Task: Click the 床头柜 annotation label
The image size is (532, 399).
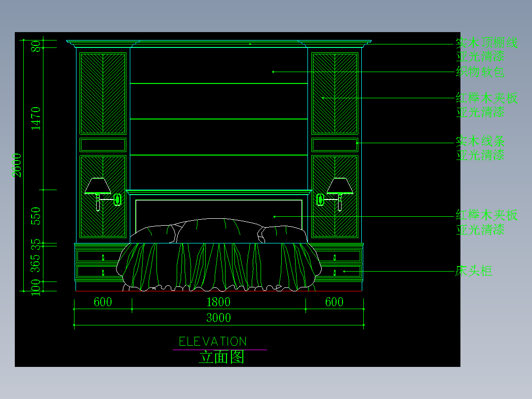Action: [x=474, y=271]
